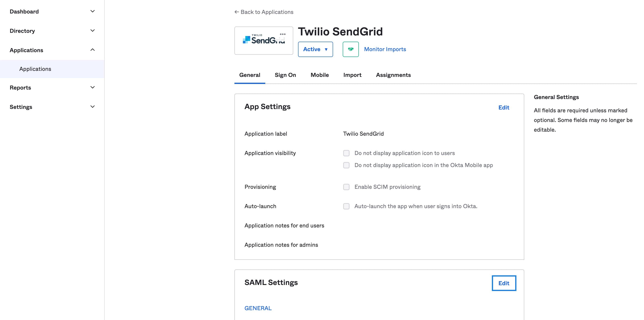
Task: Check 'Do not display icon in Okta Mobile app'
Action: click(346, 165)
